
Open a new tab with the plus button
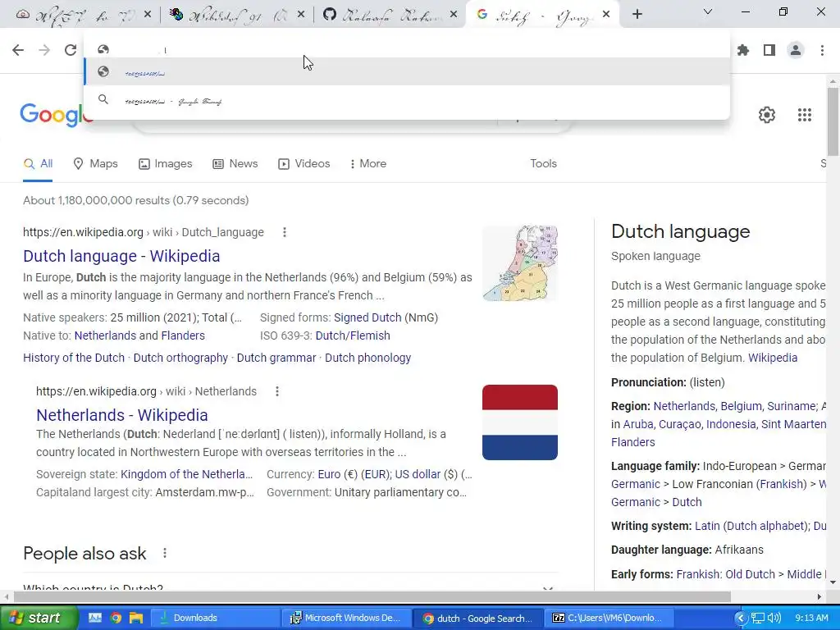(x=637, y=15)
